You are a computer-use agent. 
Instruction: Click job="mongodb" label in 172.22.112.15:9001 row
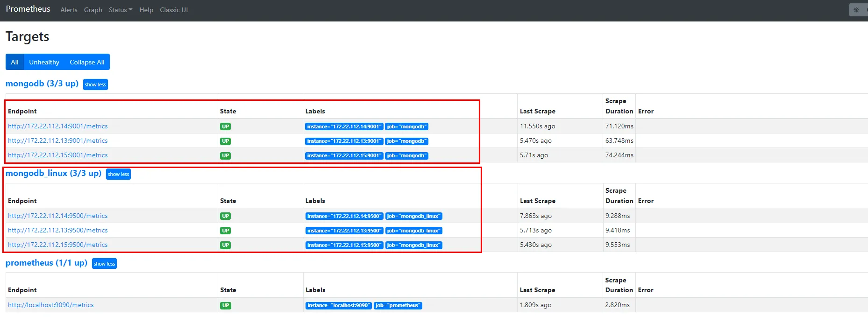[406, 155]
